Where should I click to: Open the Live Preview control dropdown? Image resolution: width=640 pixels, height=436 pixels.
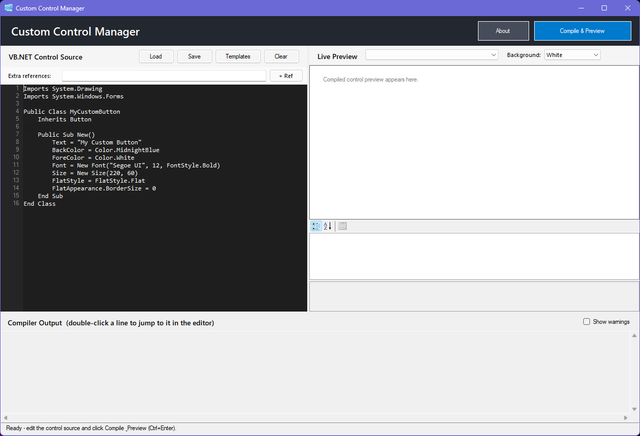coord(432,55)
